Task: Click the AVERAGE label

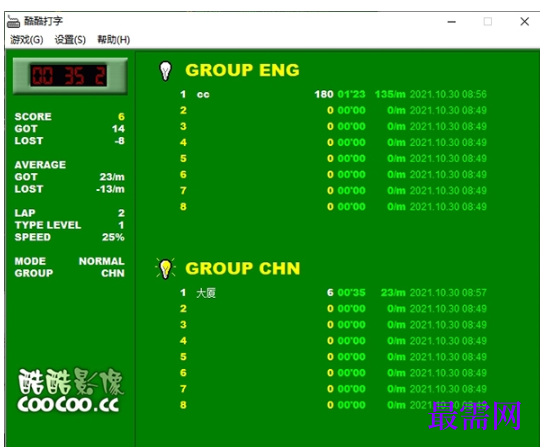Action: pos(40,165)
